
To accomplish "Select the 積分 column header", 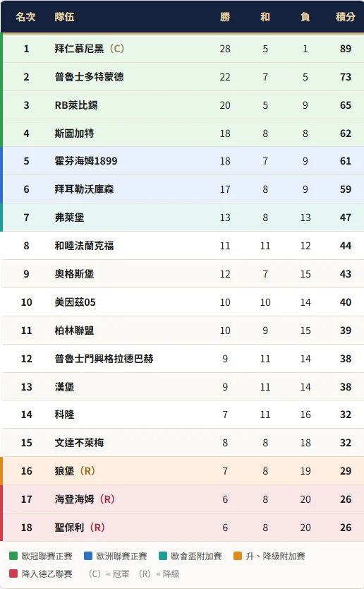I will pyautogui.click(x=345, y=17).
